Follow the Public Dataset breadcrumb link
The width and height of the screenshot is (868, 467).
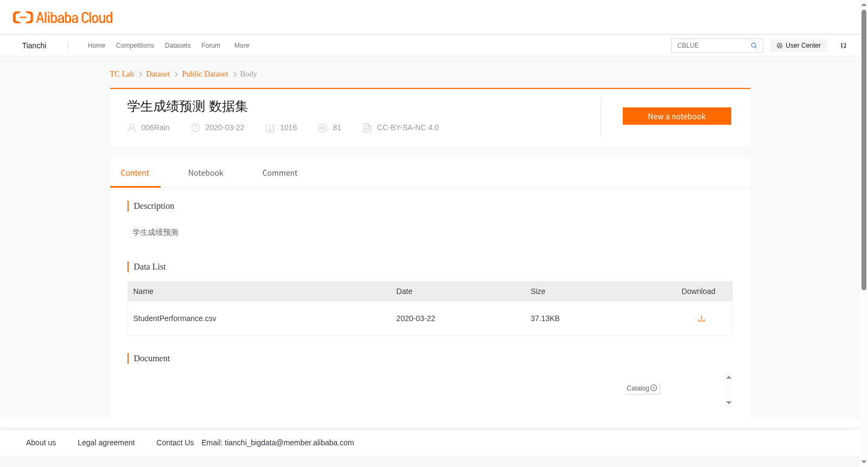coord(205,74)
